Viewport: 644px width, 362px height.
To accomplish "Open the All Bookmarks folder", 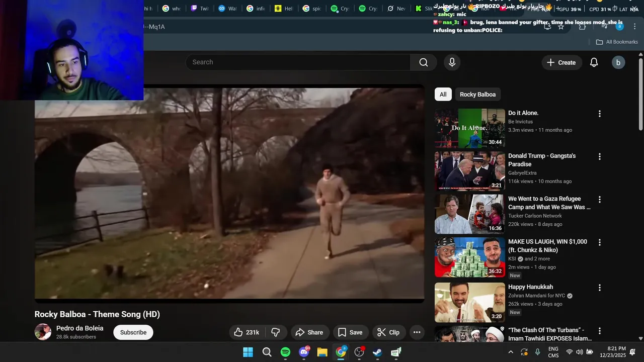I will pos(617,42).
